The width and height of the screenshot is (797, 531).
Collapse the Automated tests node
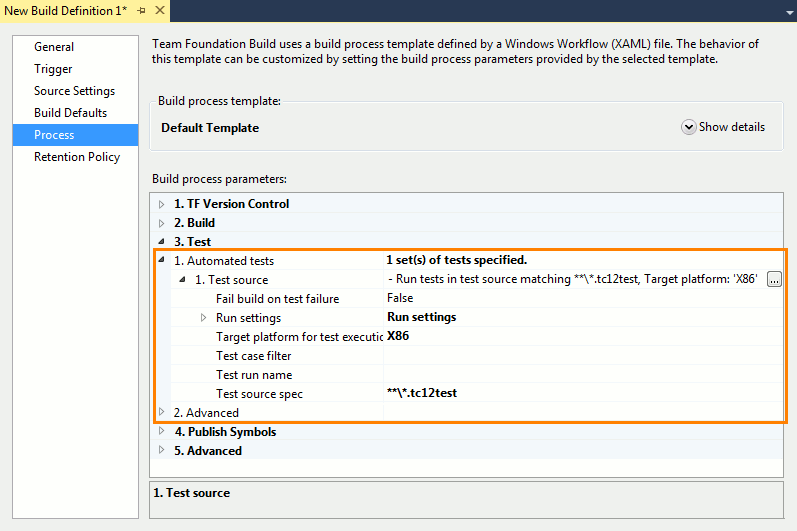pyautogui.click(x=162, y=261)
